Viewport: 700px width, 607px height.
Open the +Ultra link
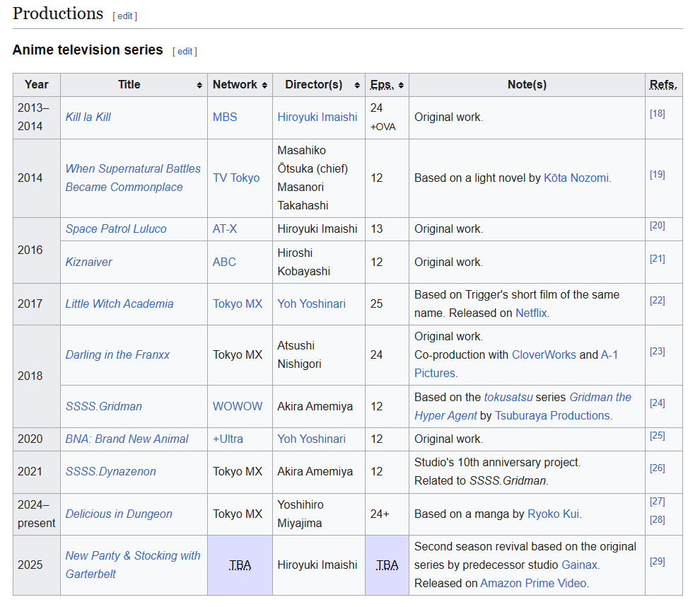click(228, 439)
